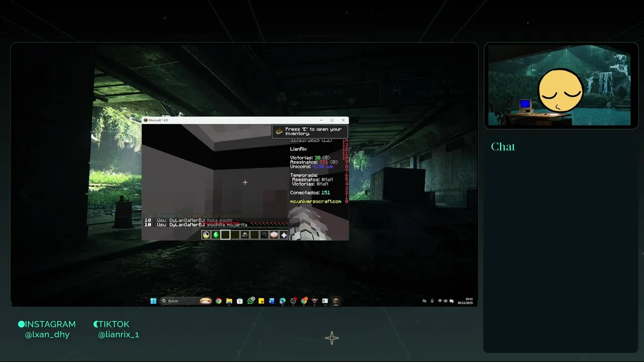Open the clock showing 20:42

tap(465, 301)
